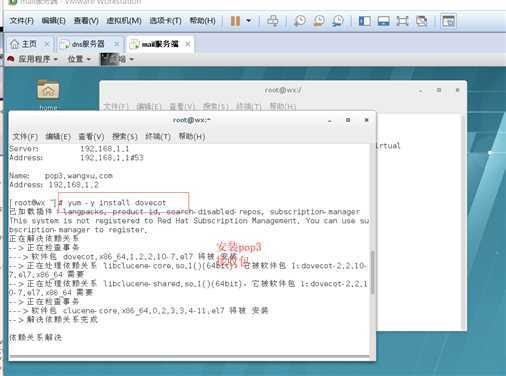The width and height of the screenshot is (506, 376).
Task: Click the revert snapshot icon
Action: 319,21
